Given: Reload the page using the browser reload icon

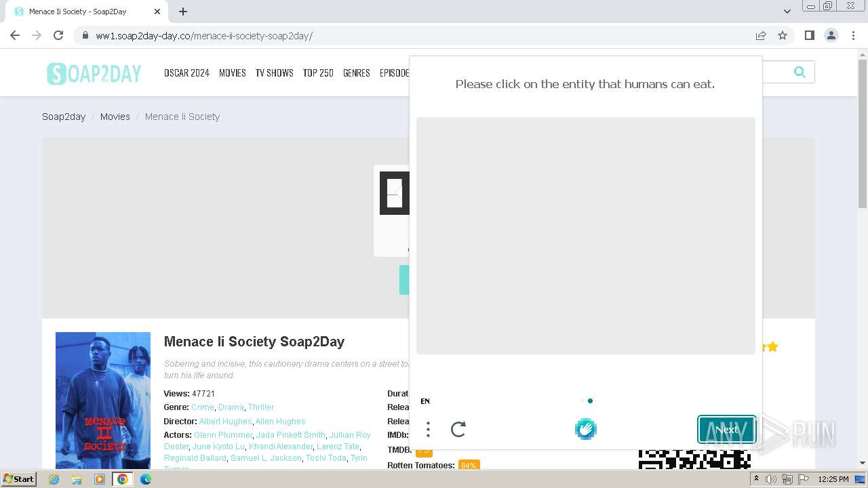Looking at the screenshot, I should pyautogui.click(x=58, y=35).
